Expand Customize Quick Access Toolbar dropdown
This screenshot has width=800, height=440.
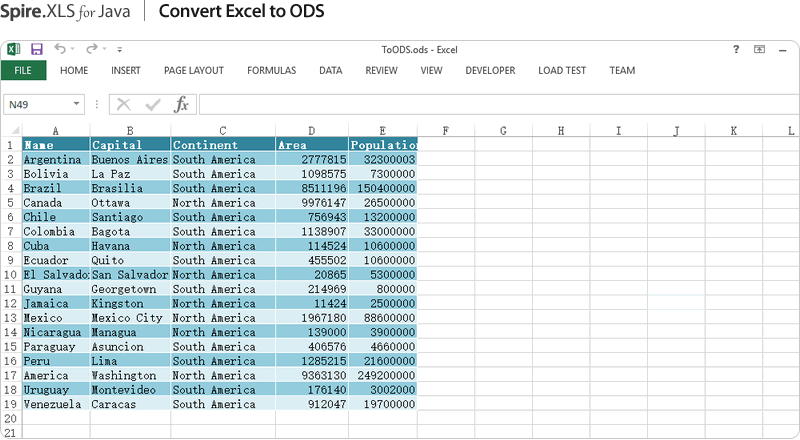click(119, 49)
